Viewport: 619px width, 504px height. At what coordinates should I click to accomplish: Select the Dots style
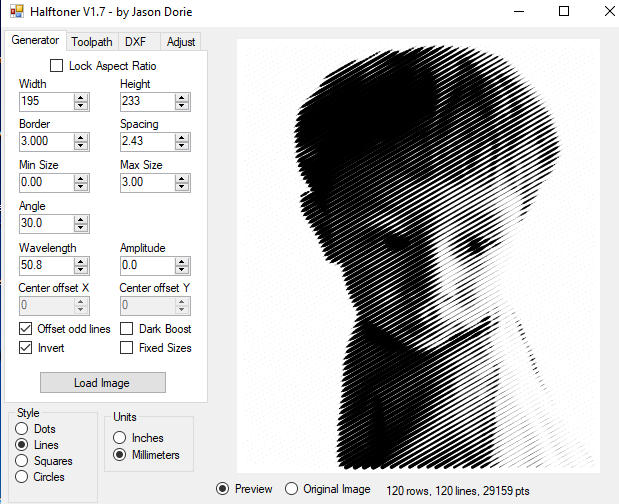(x=22, y=429)
